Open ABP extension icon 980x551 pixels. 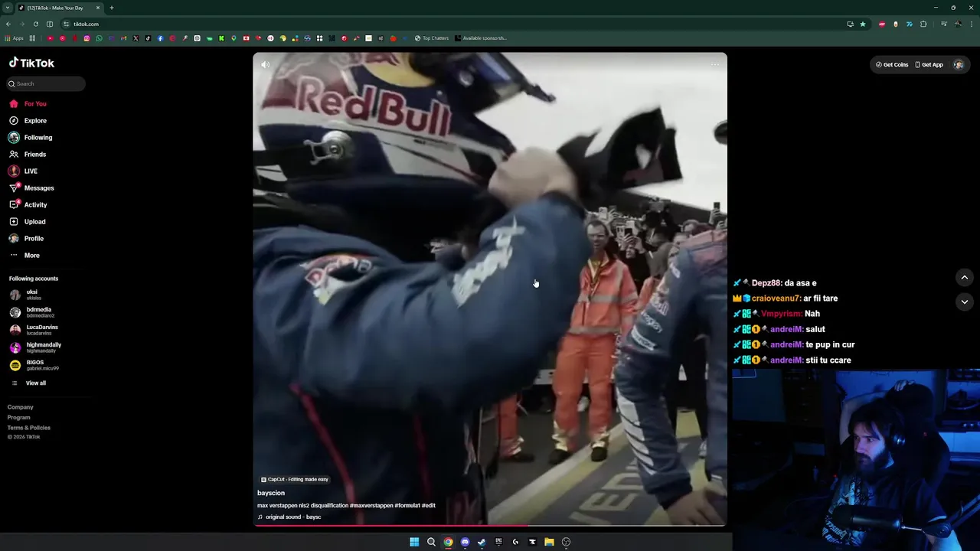(882, 24)
